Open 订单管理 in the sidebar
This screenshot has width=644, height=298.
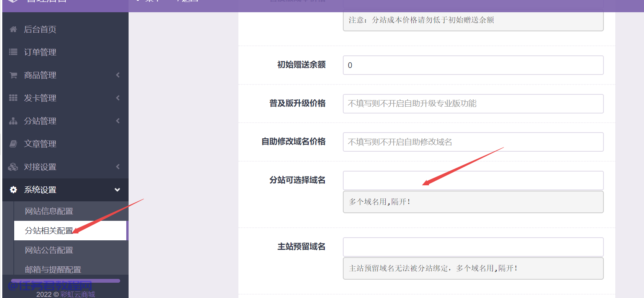click(65, 52)
